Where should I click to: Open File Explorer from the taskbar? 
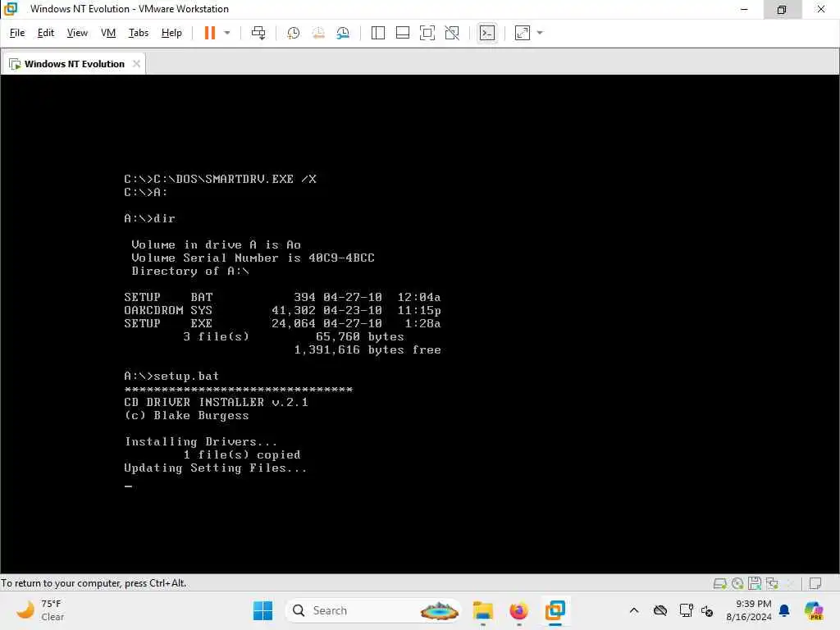(482, 610)
